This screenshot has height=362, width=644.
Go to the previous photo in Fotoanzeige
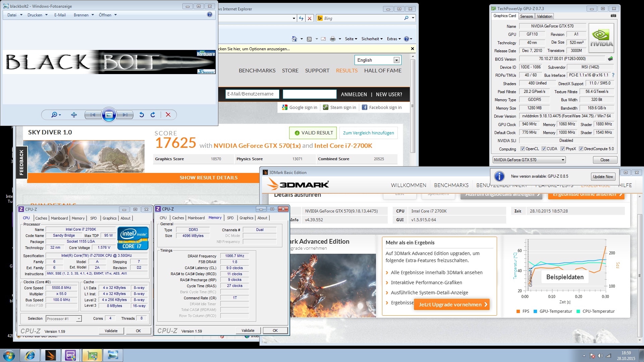(93, 115)
